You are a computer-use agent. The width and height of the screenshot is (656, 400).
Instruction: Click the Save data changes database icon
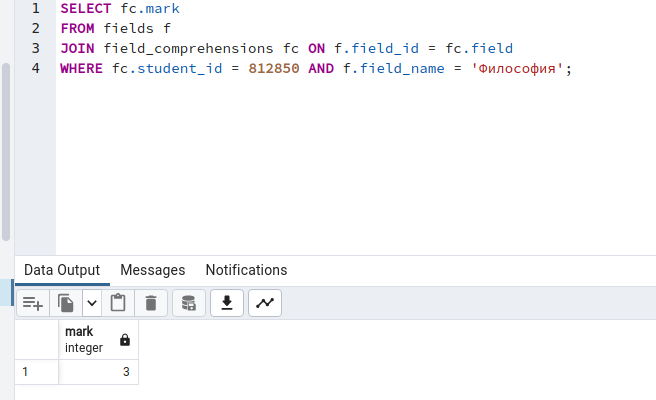(189, 303)
